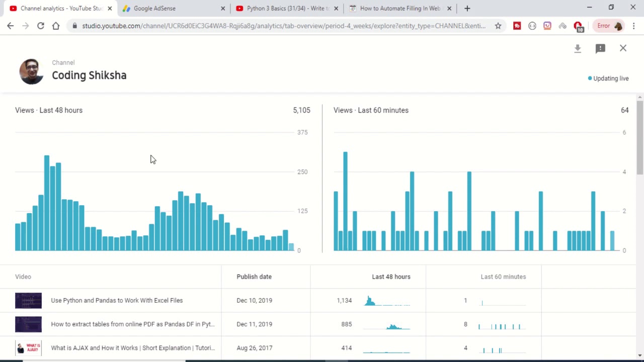Click the download analytics icon
The height and width of the screenshot is (362, 644).
(x=578, y=48)
